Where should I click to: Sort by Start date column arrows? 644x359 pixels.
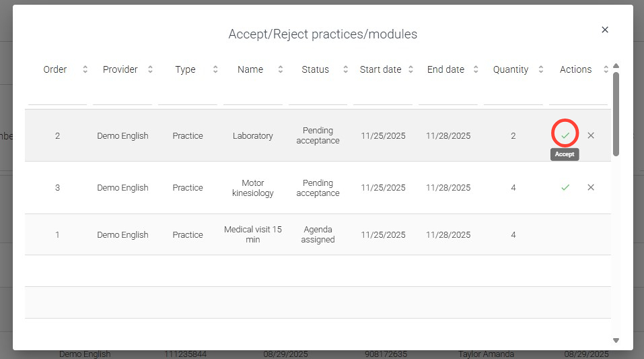(410, 69)
